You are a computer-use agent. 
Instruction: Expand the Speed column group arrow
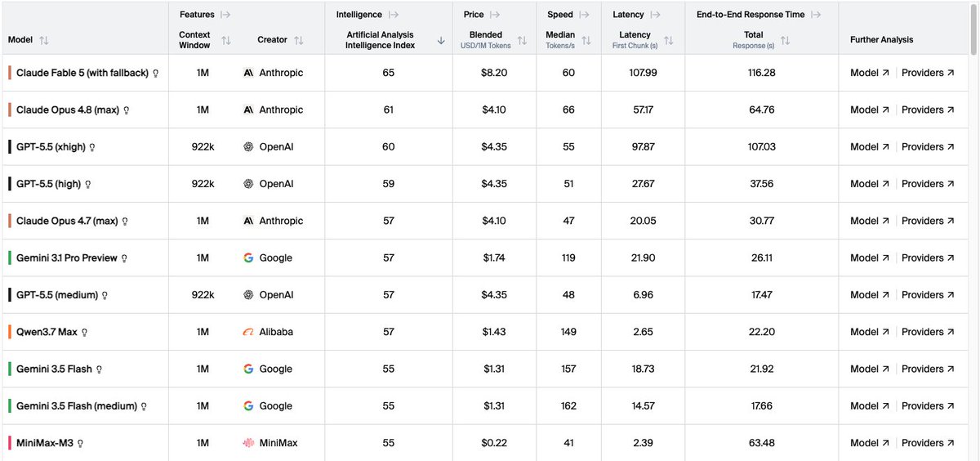pos(585,15)
